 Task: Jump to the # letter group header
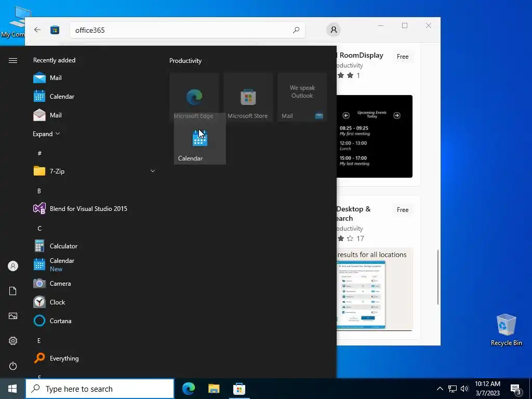[39, 153]
